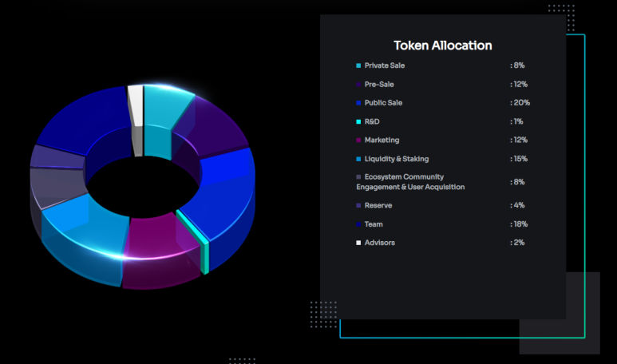This screenshot has height=364, width=617.
Task: Click the Pre-Sale 12% value
Action: pyautogui.click(x=519, y=84)
